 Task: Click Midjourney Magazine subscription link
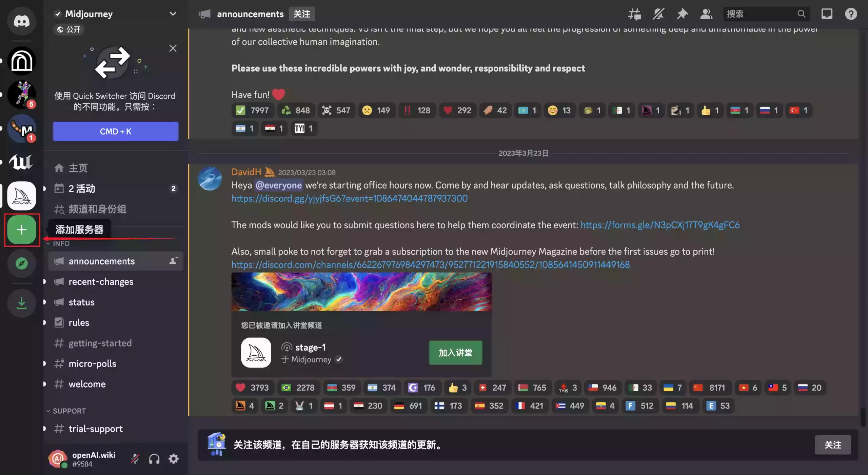431,265
